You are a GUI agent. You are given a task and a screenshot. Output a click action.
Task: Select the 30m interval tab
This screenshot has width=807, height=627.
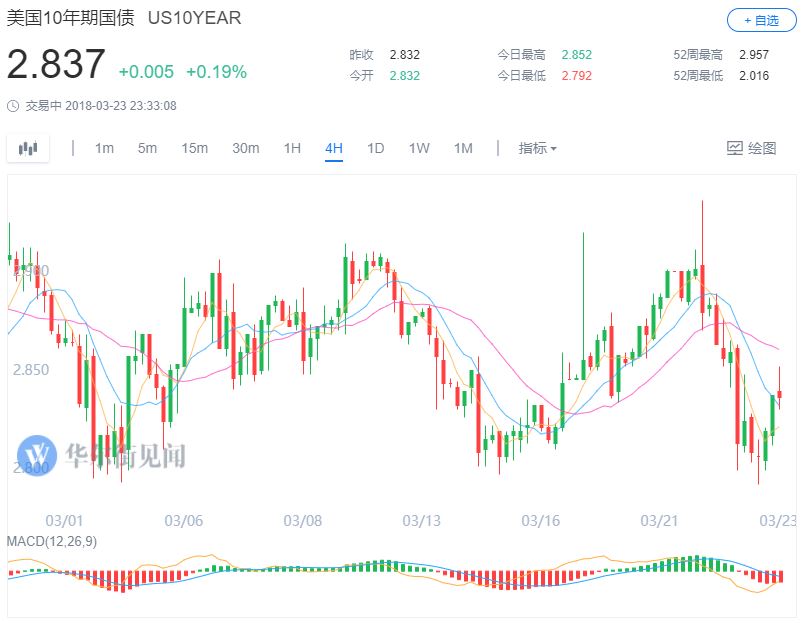[x=245, y=148]
